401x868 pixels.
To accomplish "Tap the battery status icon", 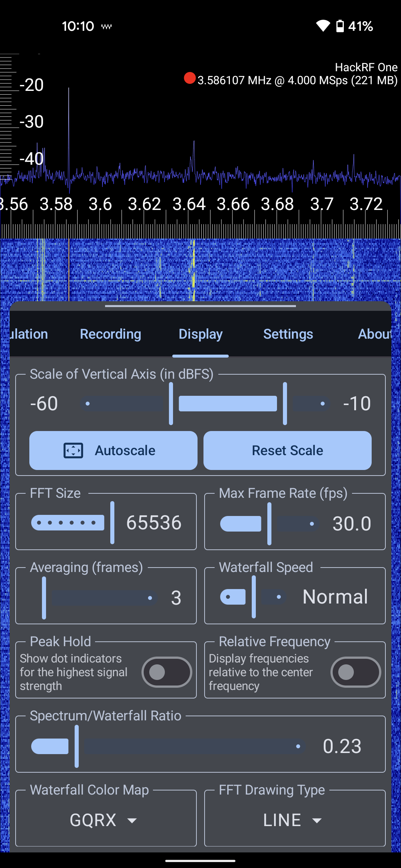I will point(340,26).
